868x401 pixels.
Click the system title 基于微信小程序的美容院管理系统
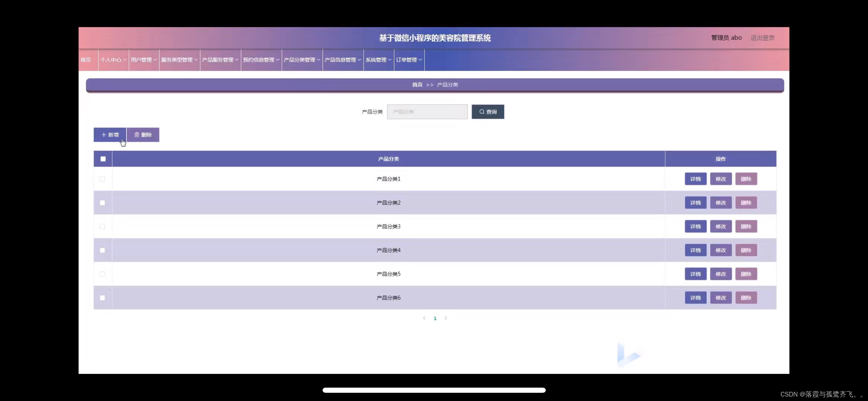point(435,38)
